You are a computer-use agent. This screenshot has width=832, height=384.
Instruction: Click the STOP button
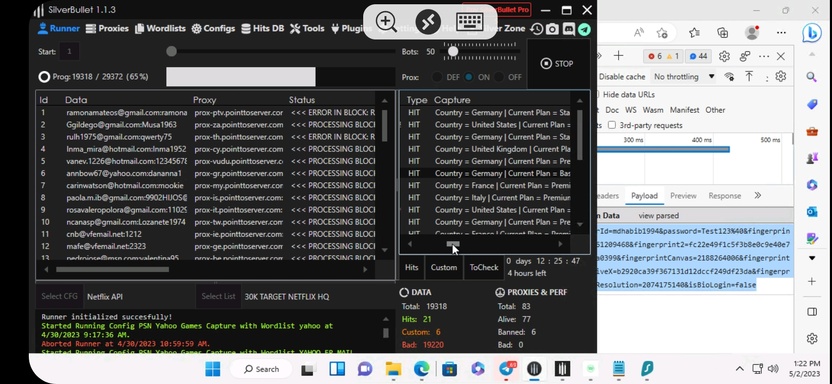[x=557, y=64]
